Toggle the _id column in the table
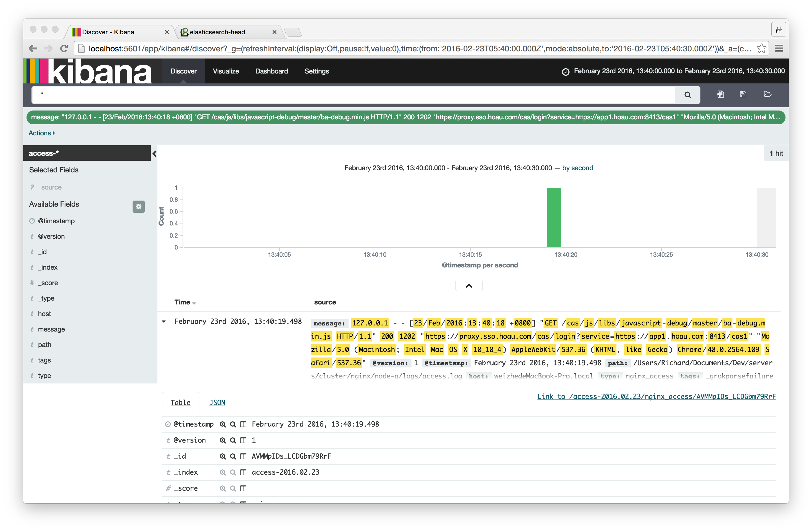The image size is (812, 531). click(243, 456)
